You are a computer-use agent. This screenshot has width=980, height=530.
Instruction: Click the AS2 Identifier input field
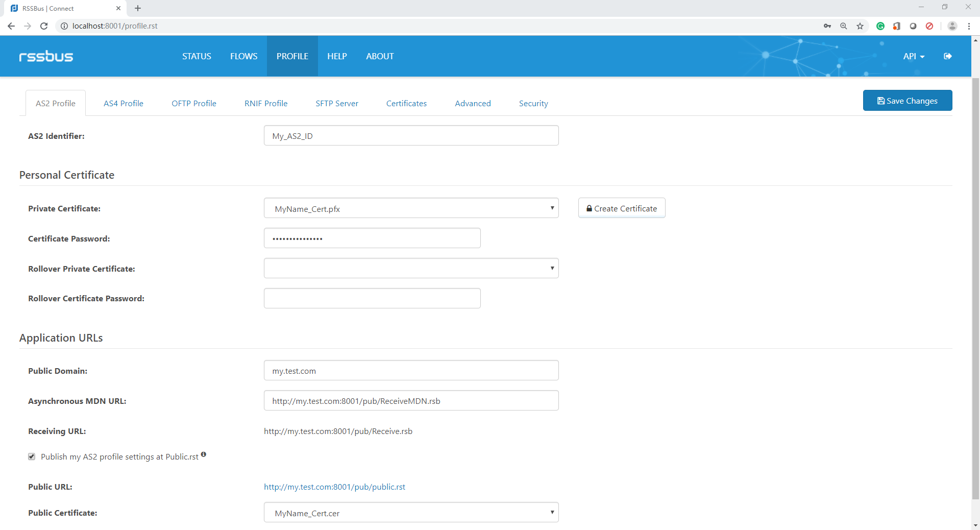[411, 136]
